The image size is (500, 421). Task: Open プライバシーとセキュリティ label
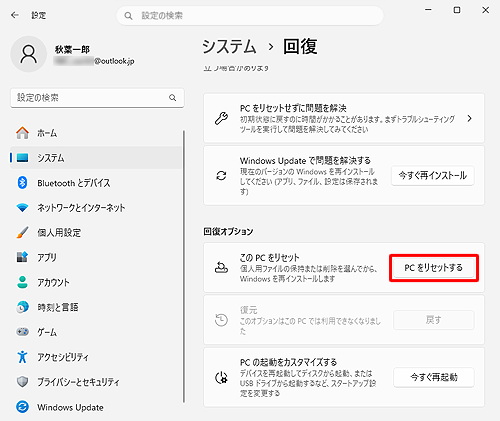[78, 382]
